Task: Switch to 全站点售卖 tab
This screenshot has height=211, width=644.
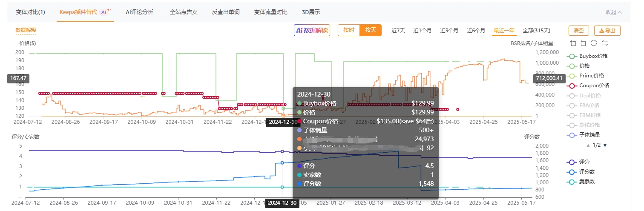Action: click(x=184, y=12)
